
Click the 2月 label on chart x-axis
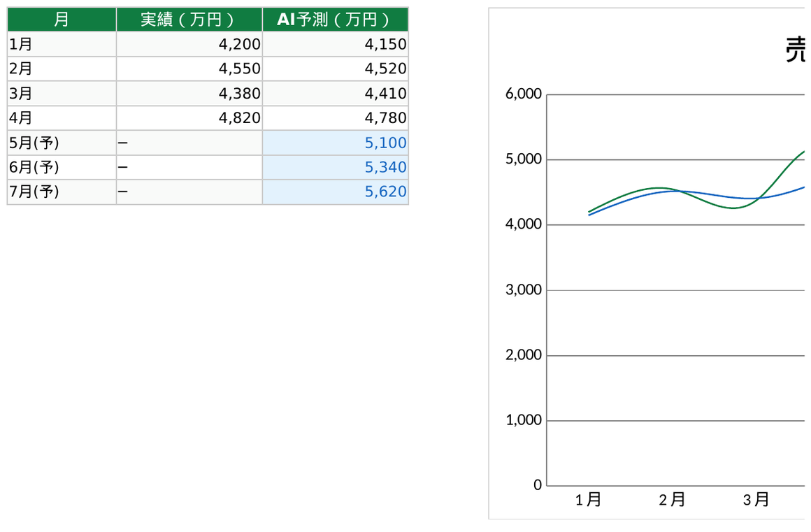(x=672, y=500)
